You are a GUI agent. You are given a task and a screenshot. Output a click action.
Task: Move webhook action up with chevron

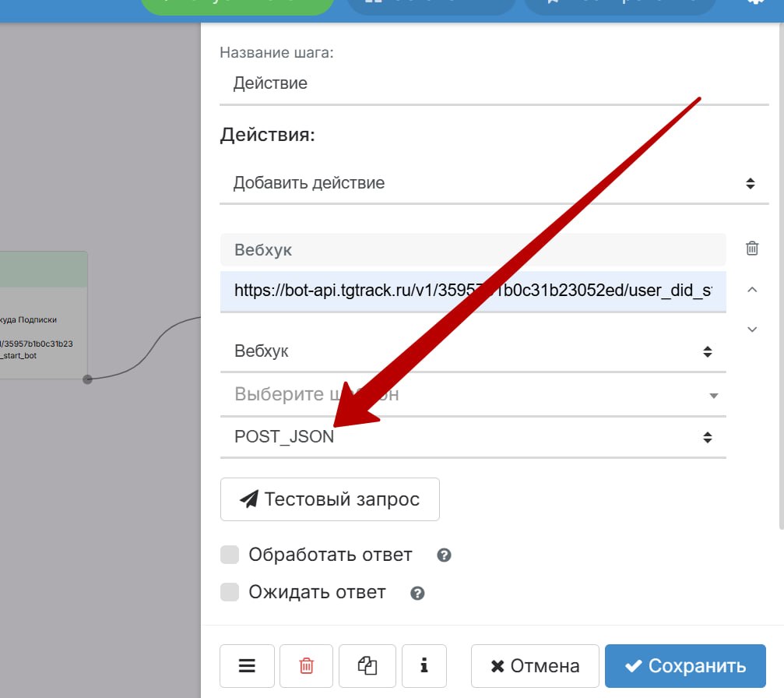[x=752, y=290]
